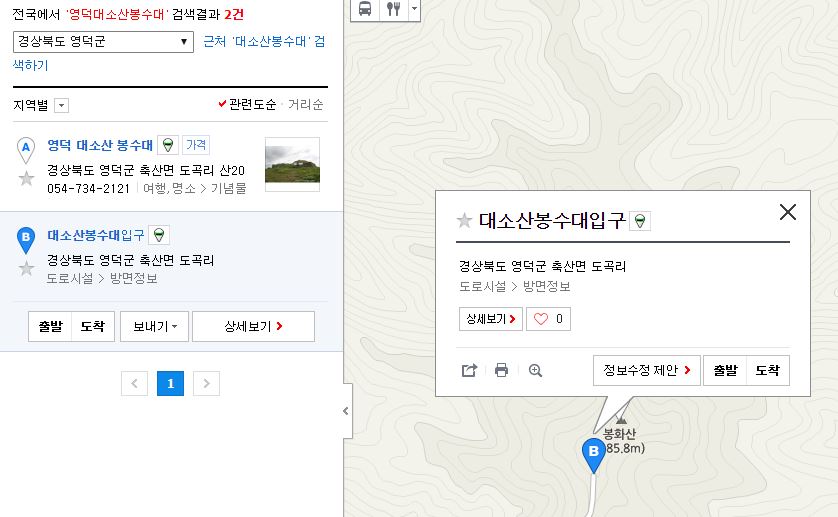Toggle favorite star in the map popup
This screenshot has height=517, width=838.
click(x=464, y=220)
